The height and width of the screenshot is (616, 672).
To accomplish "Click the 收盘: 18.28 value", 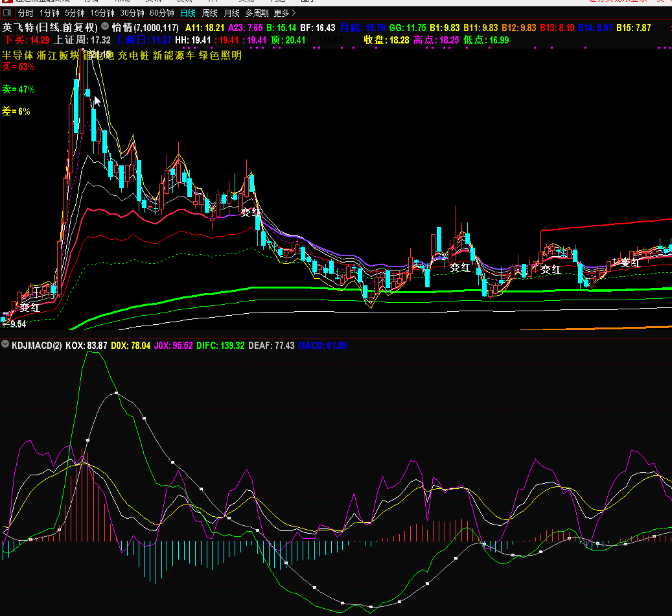I will (x=386, y=40).
